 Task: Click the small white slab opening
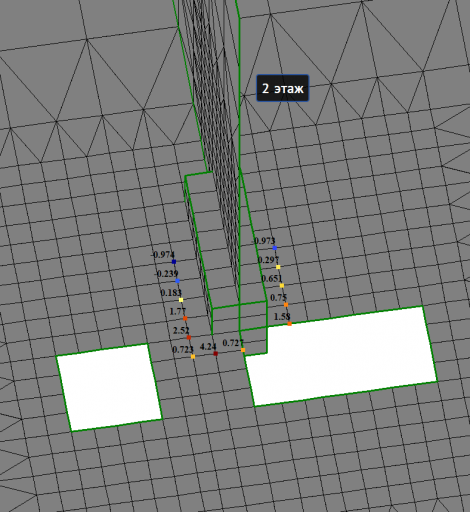[x=109, y=388]
